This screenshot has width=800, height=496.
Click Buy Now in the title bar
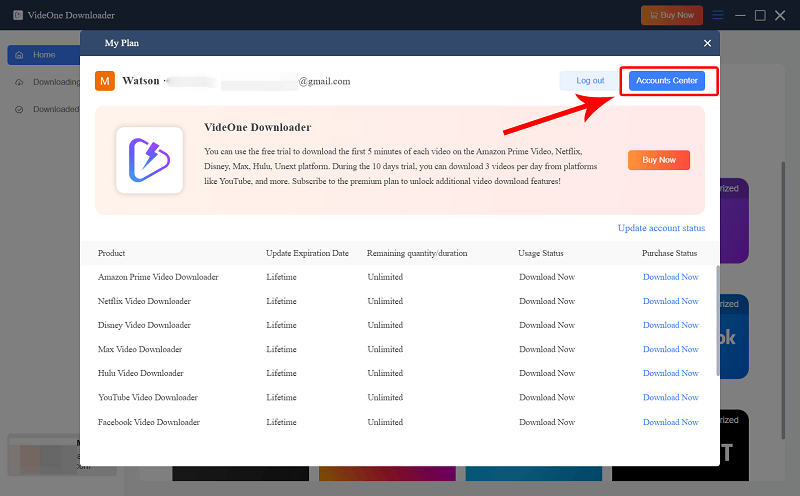672,15
